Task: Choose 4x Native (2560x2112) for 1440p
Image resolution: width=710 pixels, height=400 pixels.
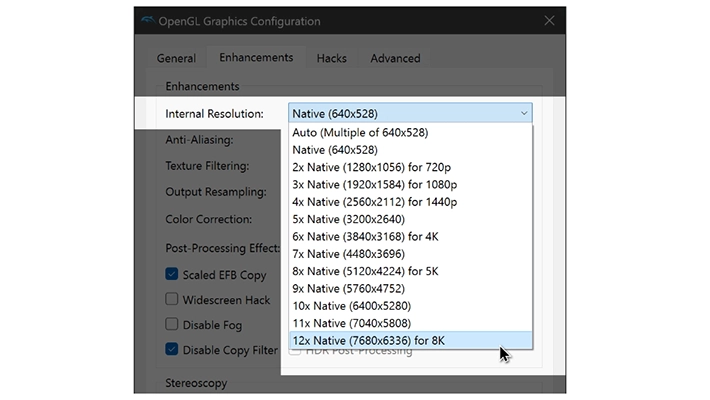Action: (x=410, y=202)
